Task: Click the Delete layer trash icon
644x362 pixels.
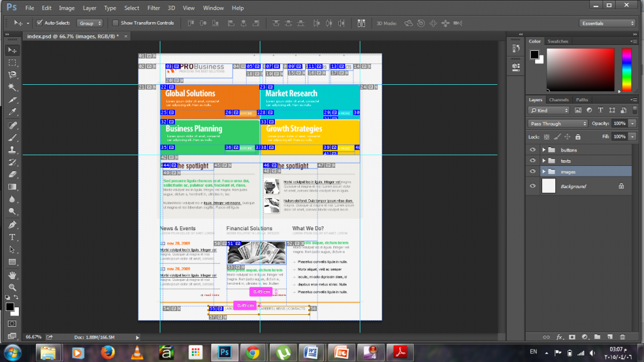Action: [x=622, y=337]
